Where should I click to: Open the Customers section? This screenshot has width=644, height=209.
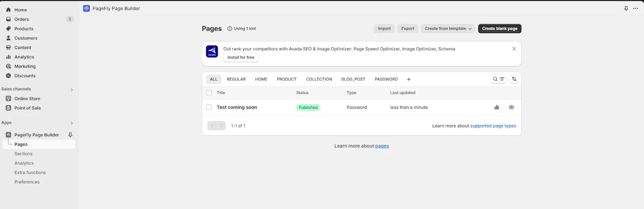26,38
